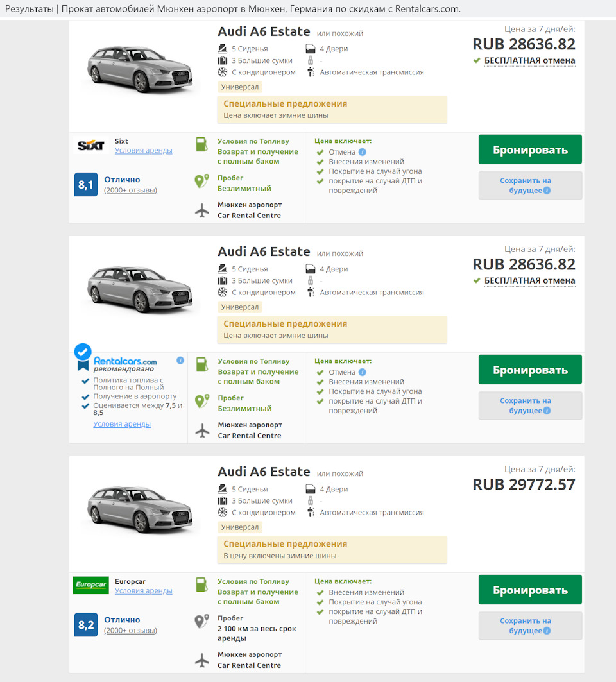The image size is (616, 682).
Task: Select the Универсал category tag
Action: point(239,87)
